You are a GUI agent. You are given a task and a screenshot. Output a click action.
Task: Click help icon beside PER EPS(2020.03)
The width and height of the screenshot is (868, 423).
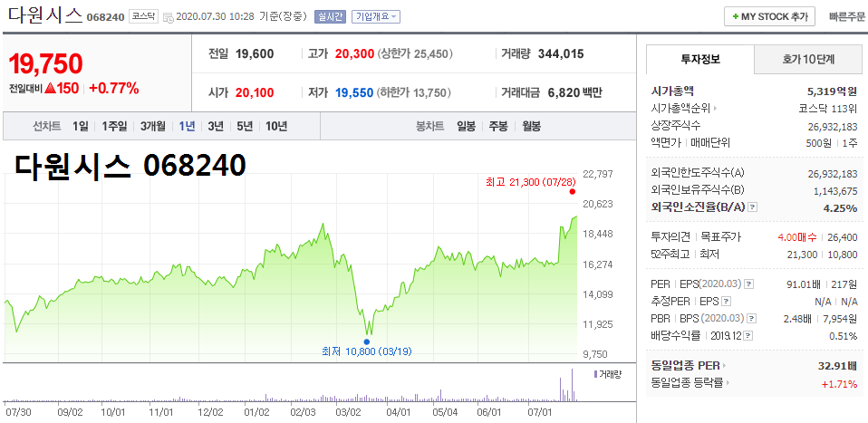coord(749,284)
